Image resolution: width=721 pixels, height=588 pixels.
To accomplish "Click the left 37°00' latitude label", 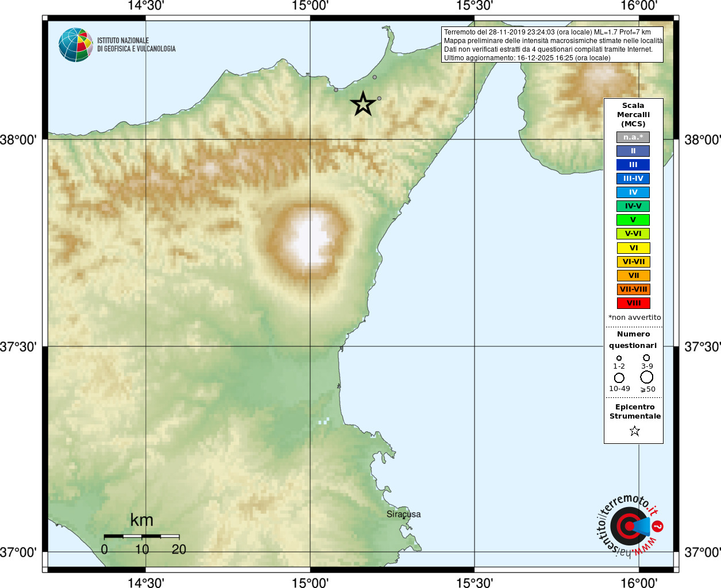I will (18, 552).
